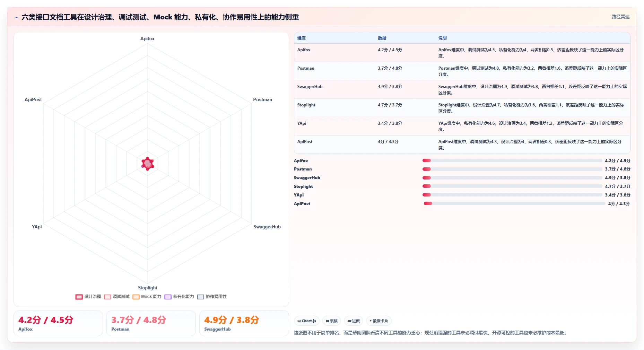This screenshot has height=350, width=644.
Task: Toggle the 设计治理 legend series
Action: point(88,297)
